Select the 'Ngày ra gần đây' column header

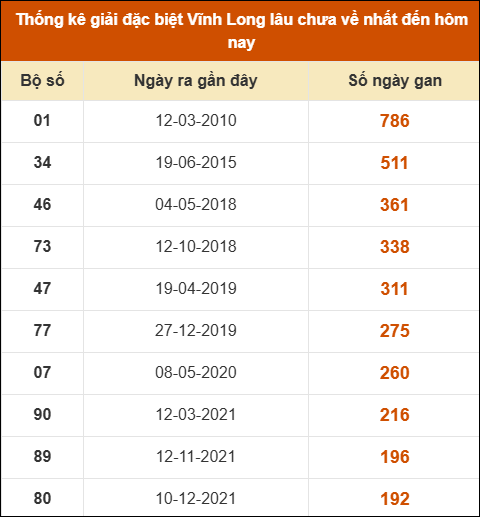tap(196, 81)
